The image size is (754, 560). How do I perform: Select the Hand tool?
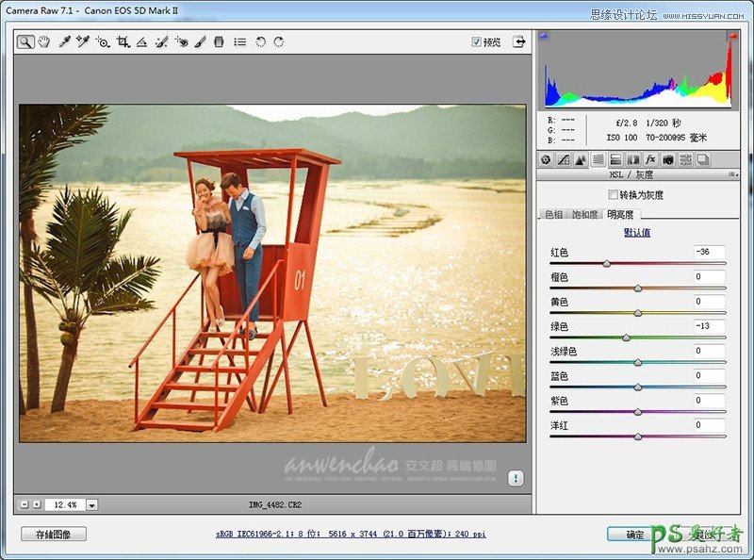click(x=43, y=42)
